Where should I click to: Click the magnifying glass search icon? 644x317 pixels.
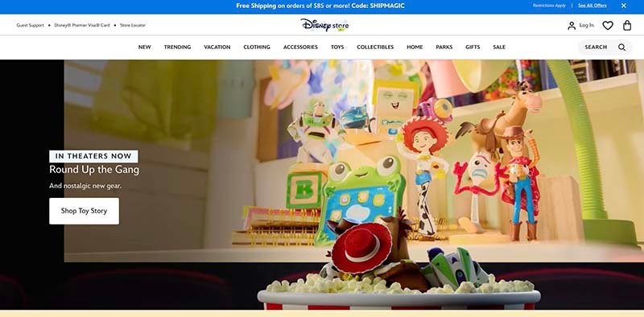click(622, 47)
